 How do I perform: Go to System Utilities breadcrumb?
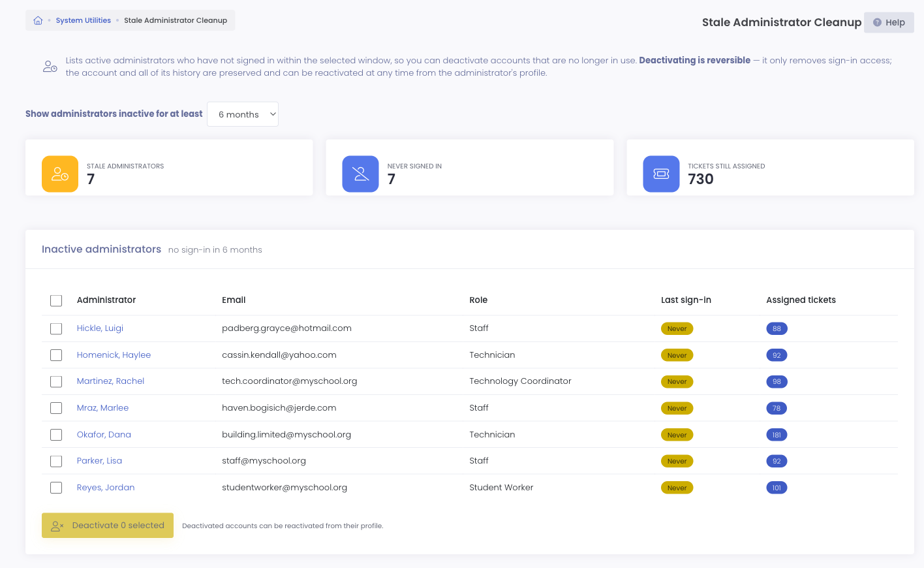click(84, 20)
